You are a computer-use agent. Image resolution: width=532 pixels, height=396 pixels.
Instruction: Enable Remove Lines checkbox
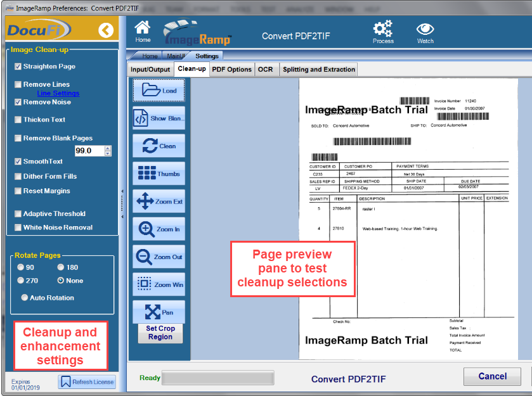coord(18,84)
